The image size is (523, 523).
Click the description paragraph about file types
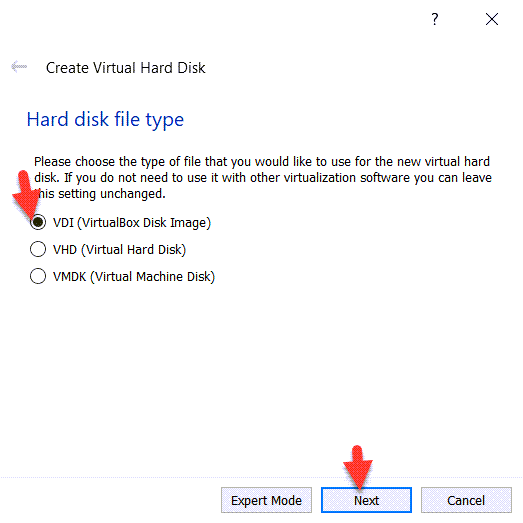click(x=263, y=177)
